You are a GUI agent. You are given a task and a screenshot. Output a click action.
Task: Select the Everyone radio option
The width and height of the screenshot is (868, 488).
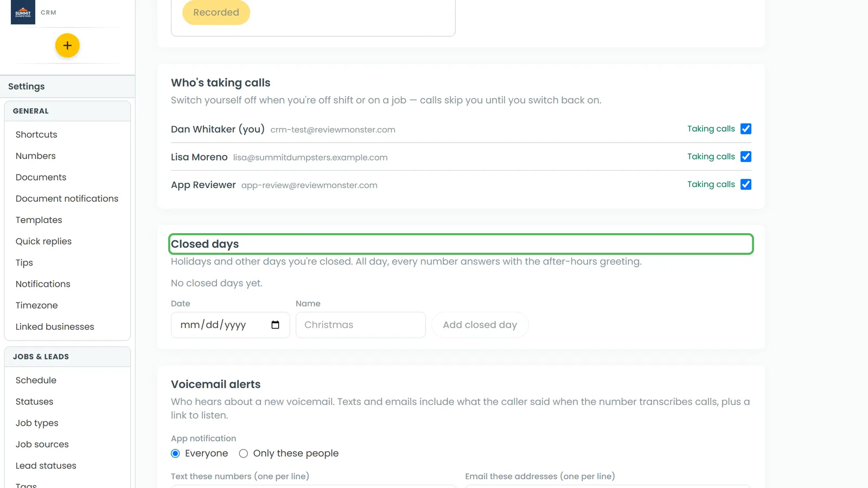175,453
